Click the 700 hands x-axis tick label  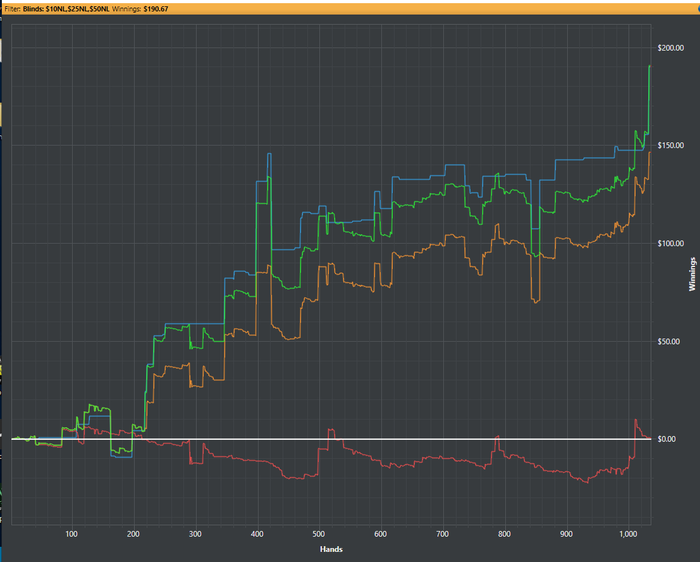click(442, 534)
